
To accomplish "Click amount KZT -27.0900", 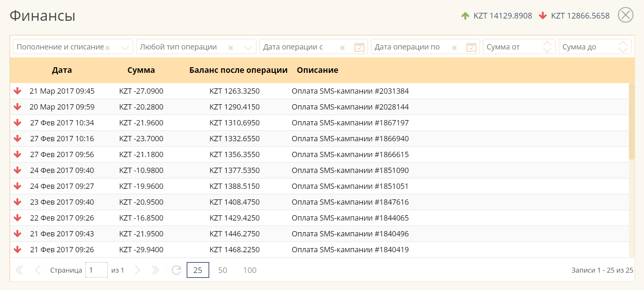I will [141, 91].
